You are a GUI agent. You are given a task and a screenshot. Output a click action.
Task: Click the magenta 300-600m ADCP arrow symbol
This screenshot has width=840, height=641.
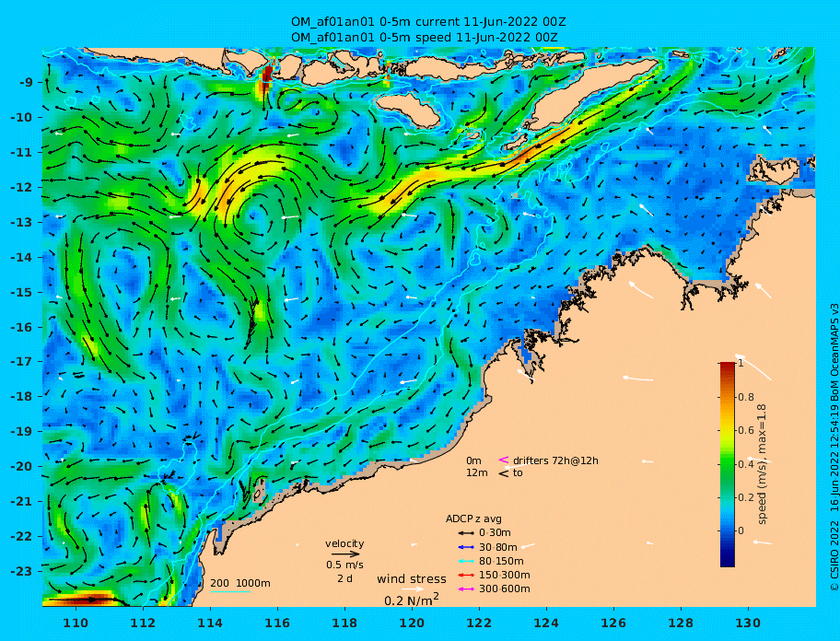(466, 589)
